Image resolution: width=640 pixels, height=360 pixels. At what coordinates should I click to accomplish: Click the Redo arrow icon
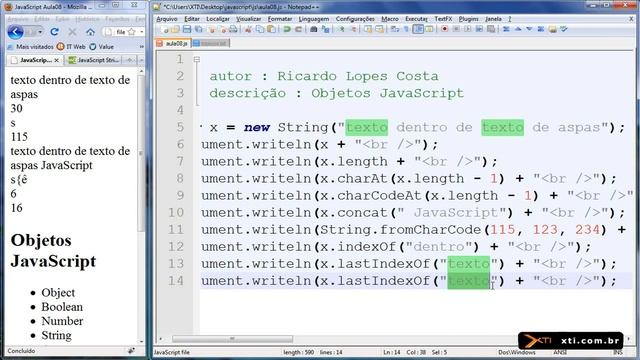tap(298, 29)
